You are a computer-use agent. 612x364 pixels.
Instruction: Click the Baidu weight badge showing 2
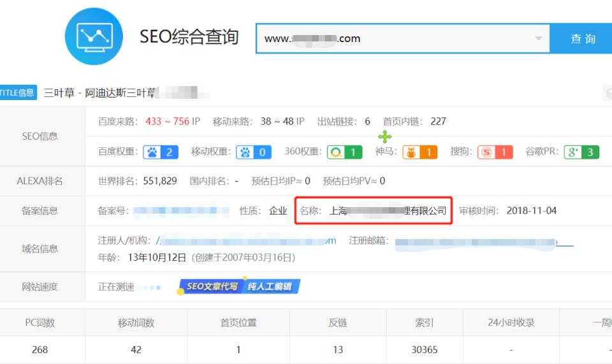pos(160,152)
